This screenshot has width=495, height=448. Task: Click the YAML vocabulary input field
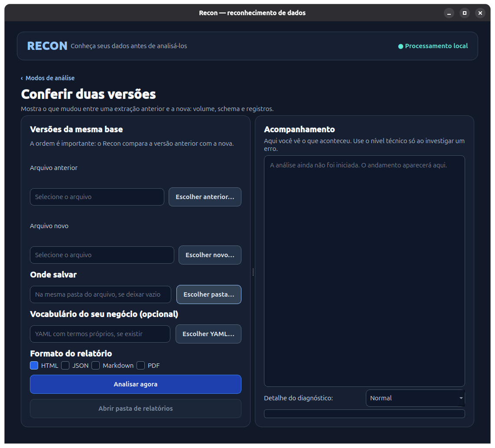click(100, 334)
